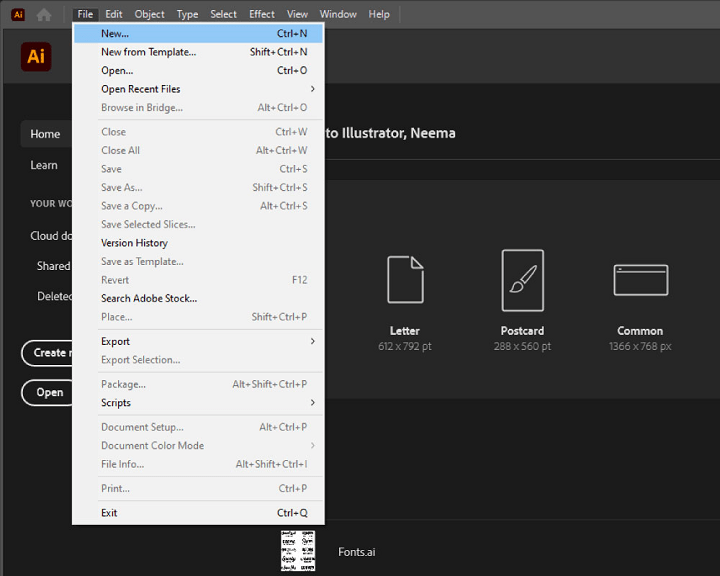720x576 pixels.
Task: Open Deleted in sidebar
Action: (x=54, y=296)
